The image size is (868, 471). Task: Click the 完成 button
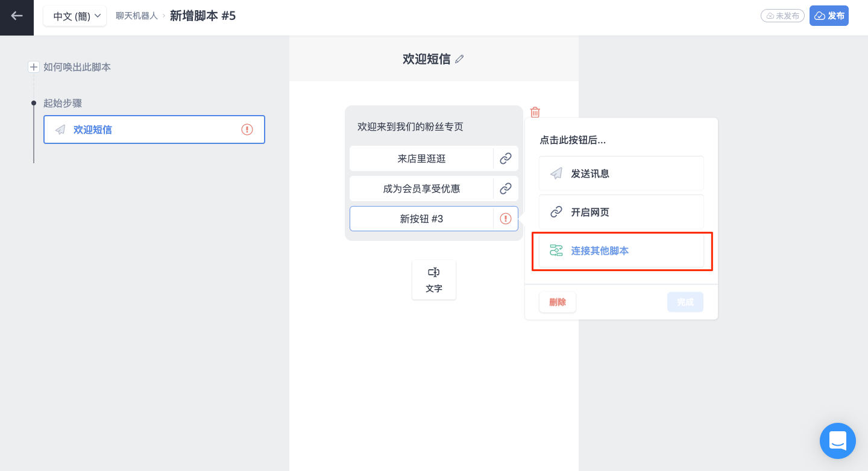point(685,302)
